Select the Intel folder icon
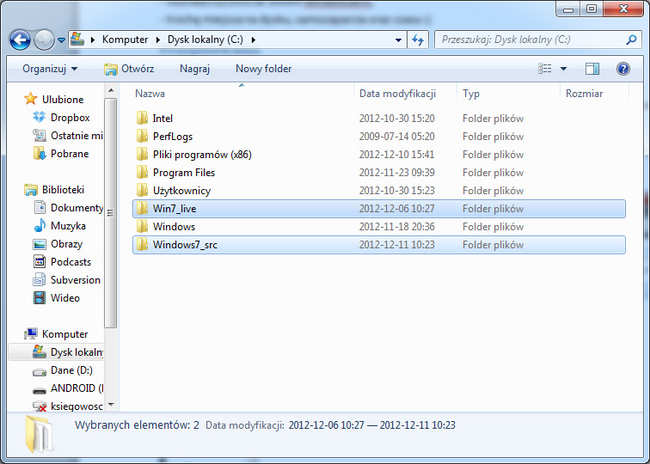The width and height of the screenshot is (650, 464). [142, 118]
